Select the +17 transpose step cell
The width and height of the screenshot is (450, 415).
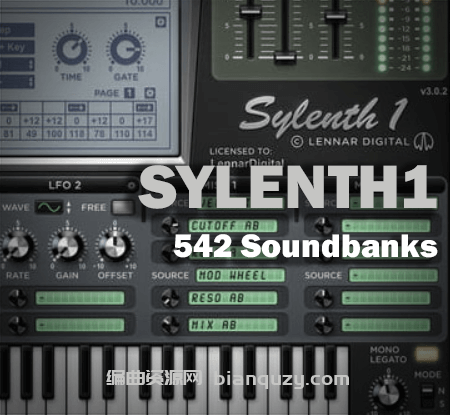click(145, 121)
